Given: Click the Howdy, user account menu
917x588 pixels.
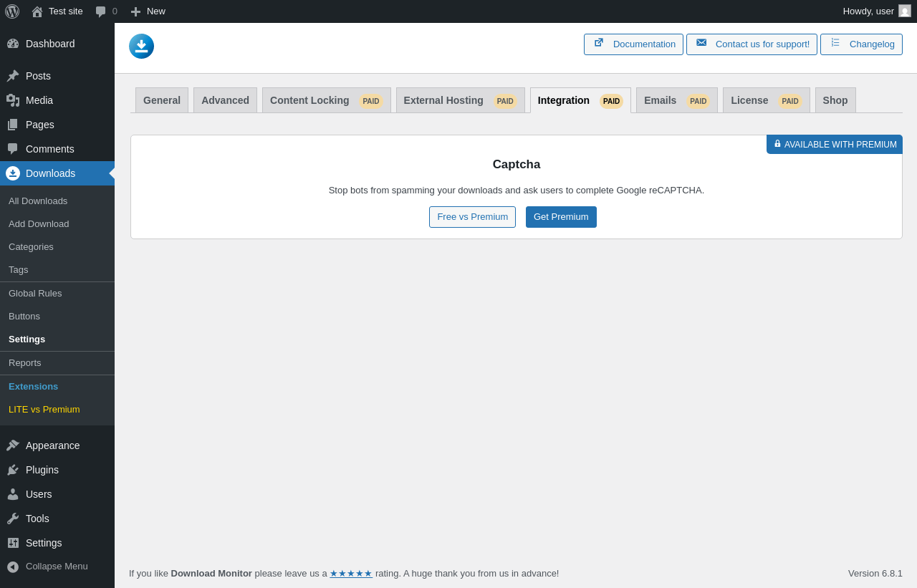Looking at the screenshot, I should [877, 11].
